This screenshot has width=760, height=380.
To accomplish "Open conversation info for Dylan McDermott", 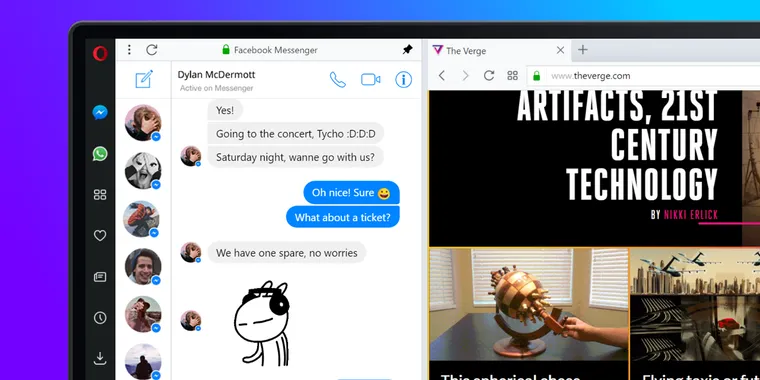I will pyautogui.click(x=403, y=79).
